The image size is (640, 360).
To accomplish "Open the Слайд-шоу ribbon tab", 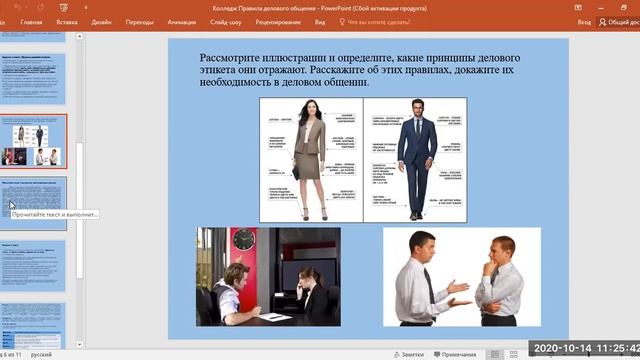I will point(226,22).
